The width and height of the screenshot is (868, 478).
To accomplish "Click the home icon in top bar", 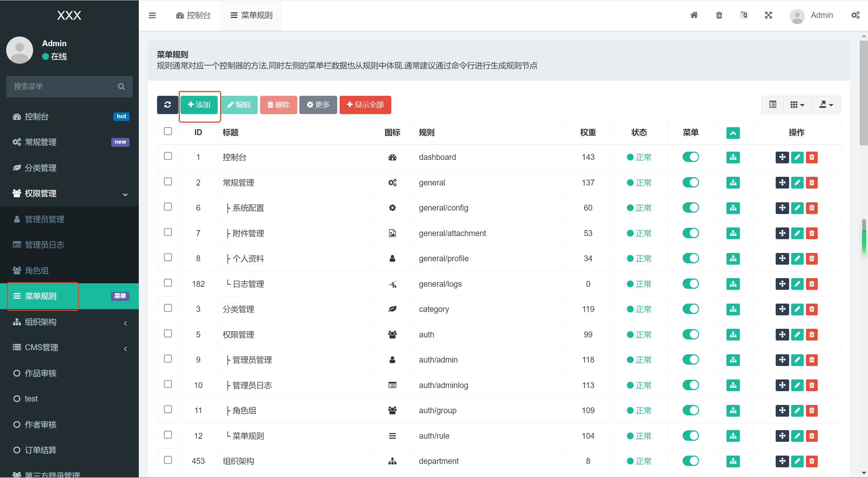I will 694,15.
